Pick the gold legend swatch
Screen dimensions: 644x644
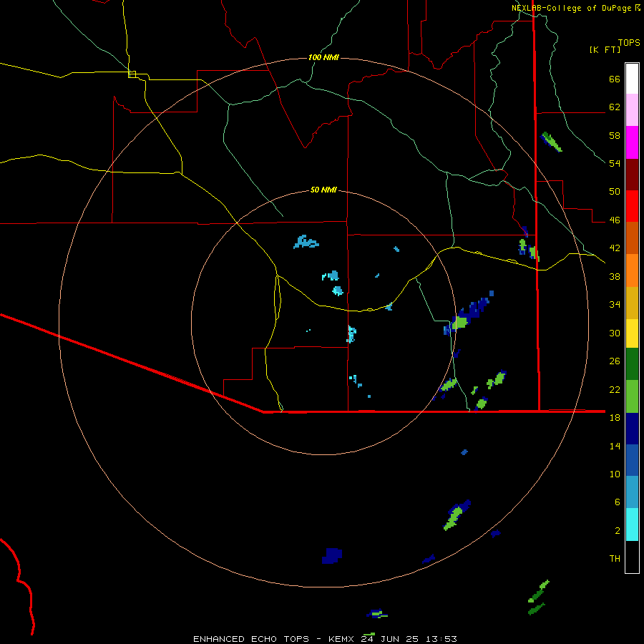pyautogui.click(x=632, y=303)
